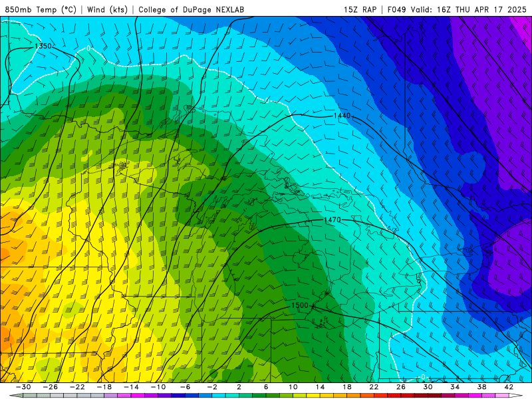Click the -22 color scale label
The height and width of the screenshot is (399, 532).
click(x=77, y=387)
